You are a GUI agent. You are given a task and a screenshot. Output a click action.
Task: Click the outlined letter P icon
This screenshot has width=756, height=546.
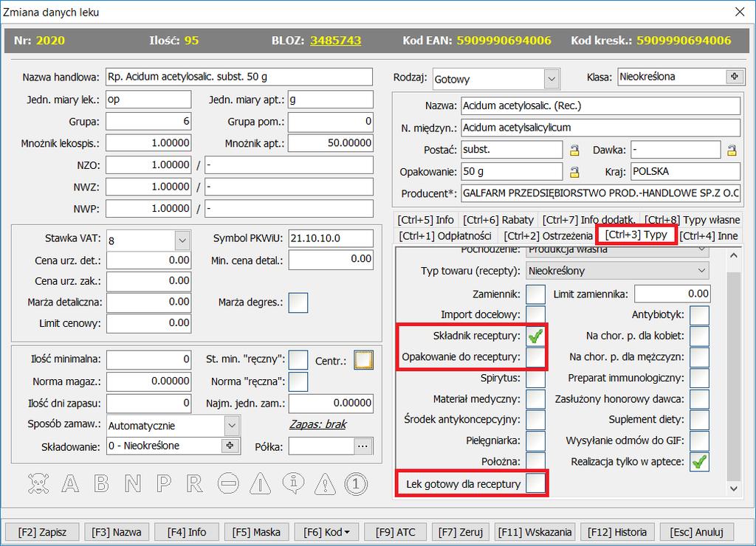(163, 483)
